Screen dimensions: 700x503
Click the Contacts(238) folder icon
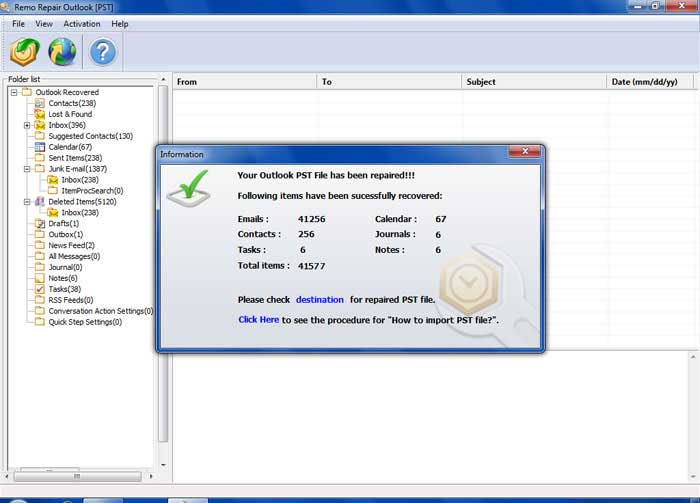[40, 103]
